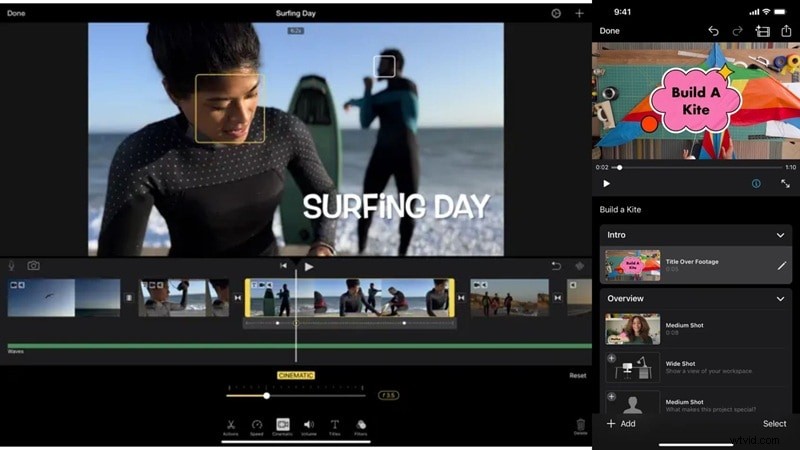Edit the Title Over Footage clip with the pencil
Image resolution: width=800 pixels, height=450 pixels.
point(782,265)
